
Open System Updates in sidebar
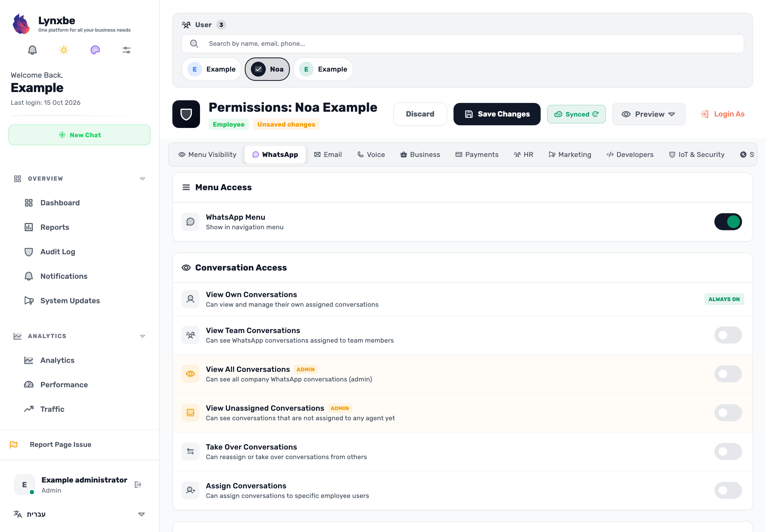70,300
